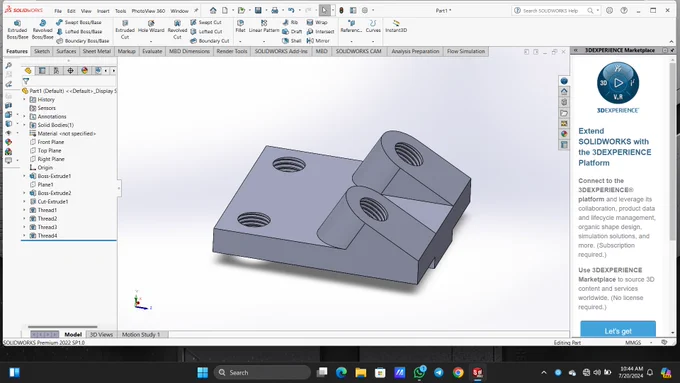680x383 pixels.
Task: Open the Hole Wizard tool
Action: coord(151,26)
